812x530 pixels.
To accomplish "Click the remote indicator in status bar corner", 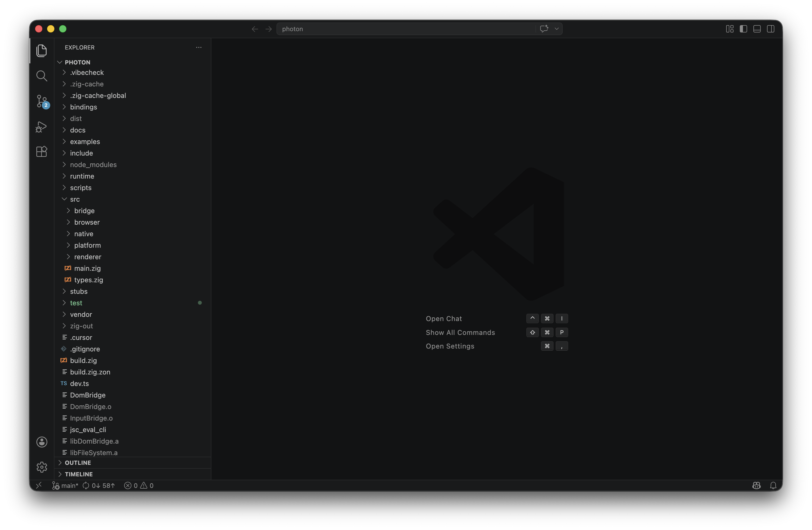I will (x=38, y=485).
